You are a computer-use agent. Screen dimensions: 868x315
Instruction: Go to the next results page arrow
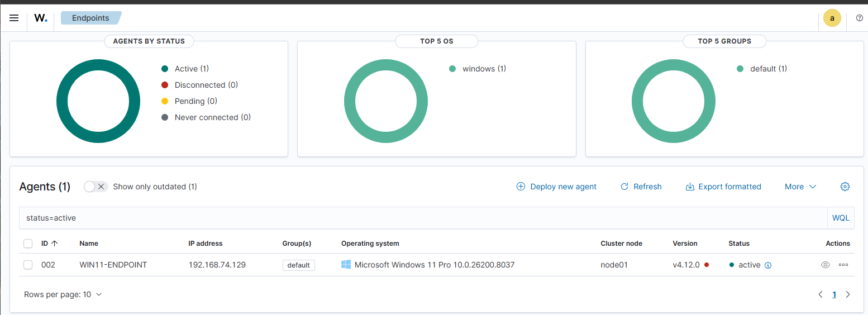(848, 294)
